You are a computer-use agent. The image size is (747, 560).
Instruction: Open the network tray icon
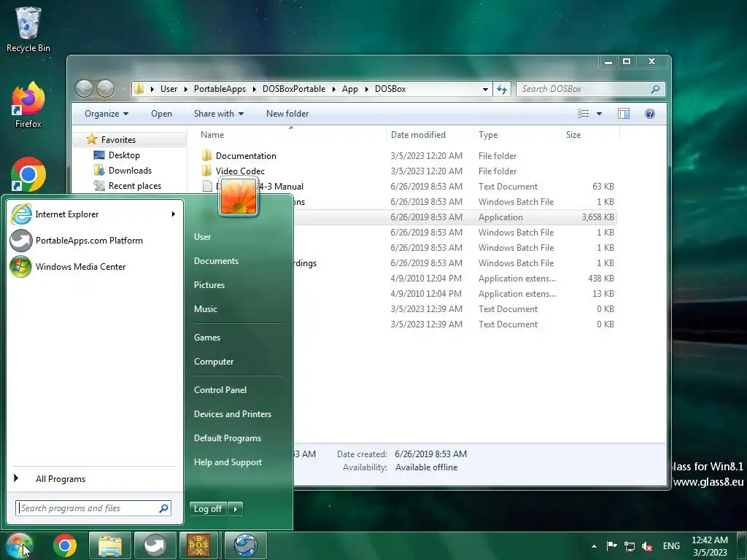tap(630, 546)
